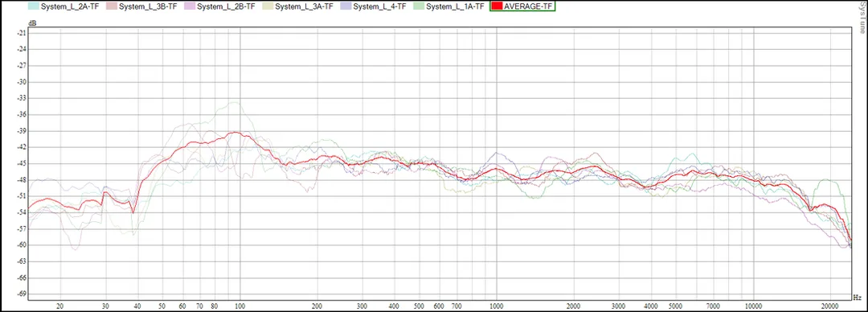Click the System_L_2A-TF color swatch in legend
Image resolution: width=868 pixels, height=312 pixels.
coord(33,6)
